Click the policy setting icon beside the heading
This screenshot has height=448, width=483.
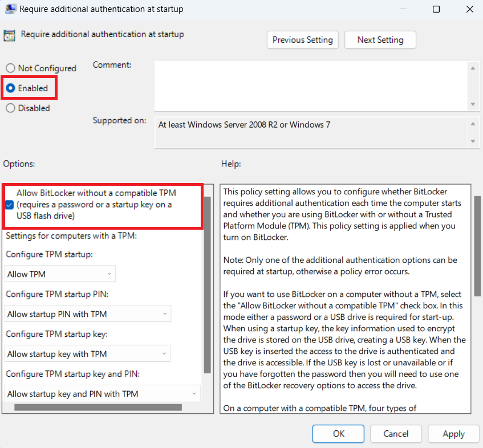pos(9,35)
